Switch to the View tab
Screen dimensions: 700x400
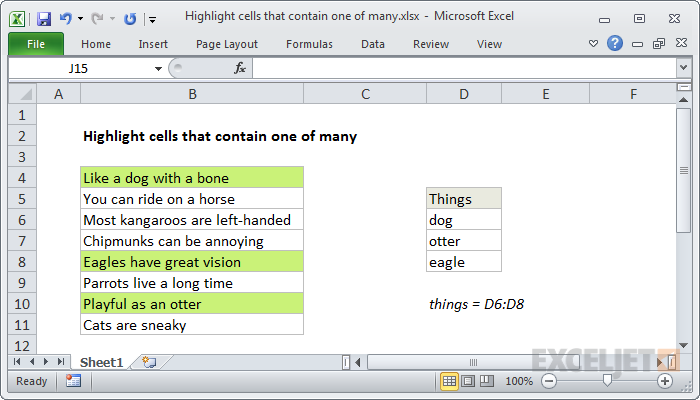coord(489,44)
